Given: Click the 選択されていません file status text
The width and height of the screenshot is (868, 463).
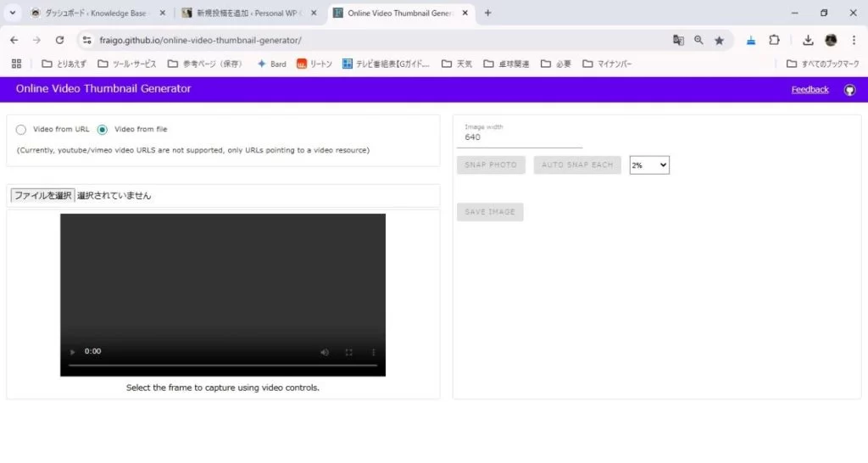Looking at the screenshot, I should pyautogui.click(x=114, y=196).
